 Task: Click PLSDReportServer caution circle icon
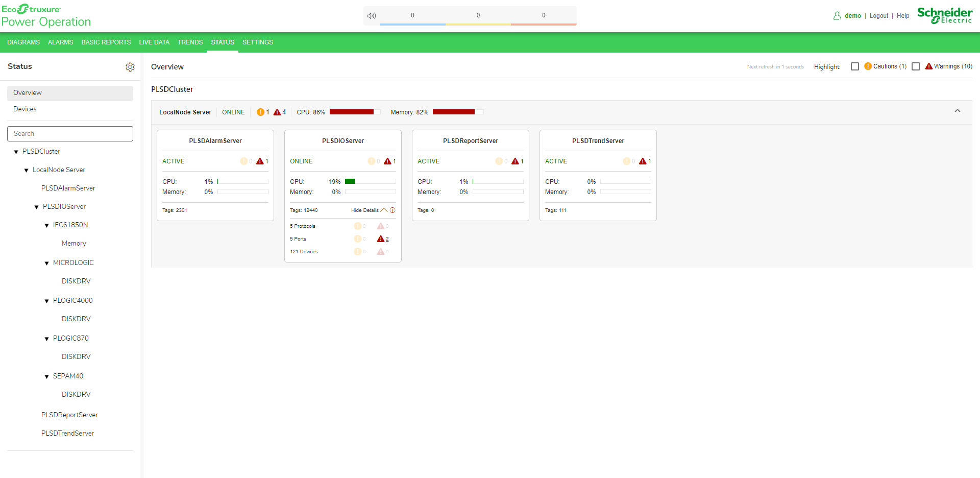499,161
